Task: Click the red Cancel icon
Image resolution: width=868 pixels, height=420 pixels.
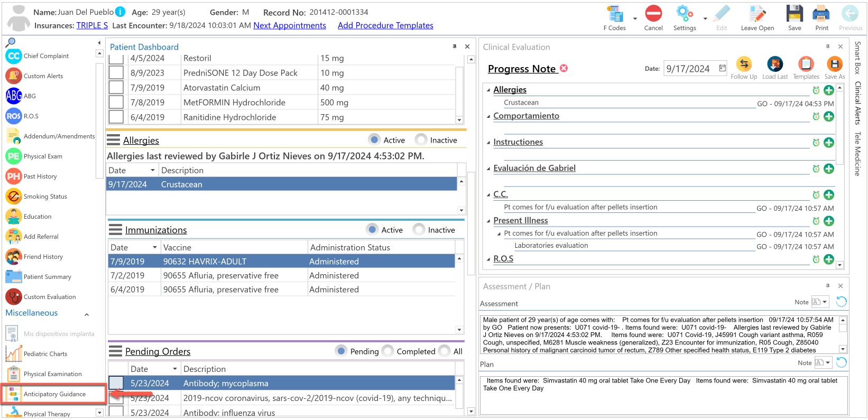Action: [653, 14]
